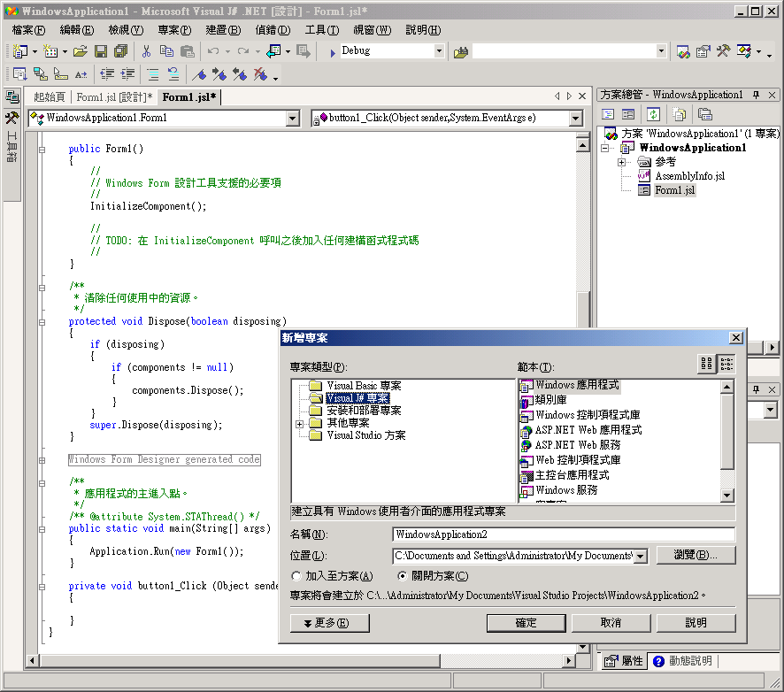This screenshot has width=784, height=692.
Task: Open Properties Window from the toolbar icon
Action: point(703,51)
